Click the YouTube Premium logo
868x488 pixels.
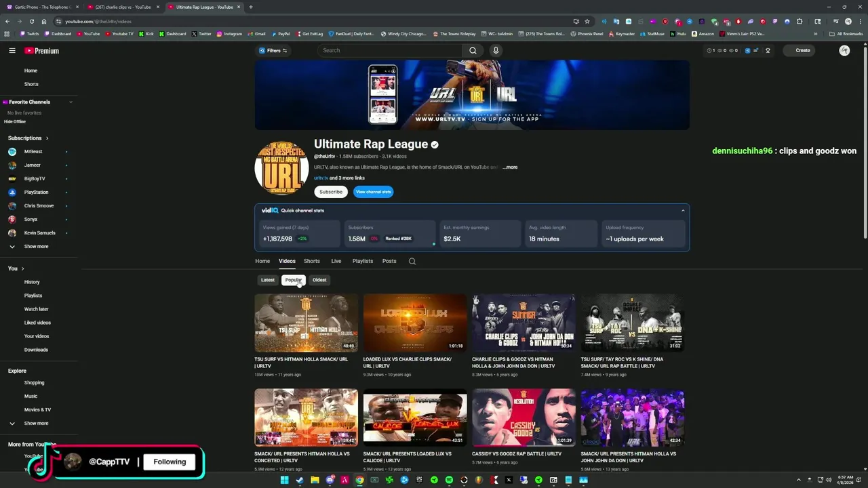tap(42, 51)
